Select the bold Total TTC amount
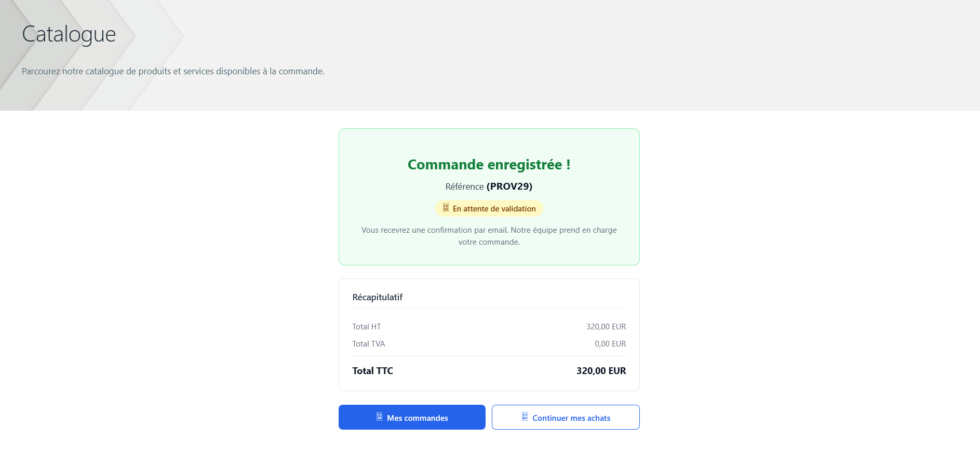 (601, 371)
